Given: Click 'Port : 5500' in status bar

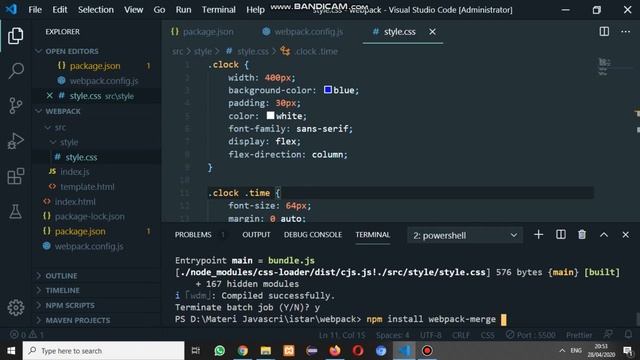Looking at the screenshot, I should click(531, 335).
